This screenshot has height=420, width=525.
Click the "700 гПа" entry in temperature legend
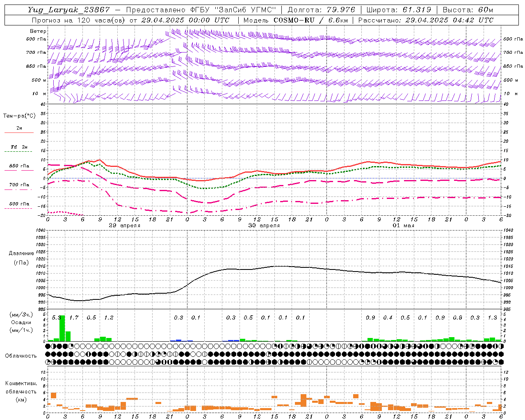(x=19, y=185)
